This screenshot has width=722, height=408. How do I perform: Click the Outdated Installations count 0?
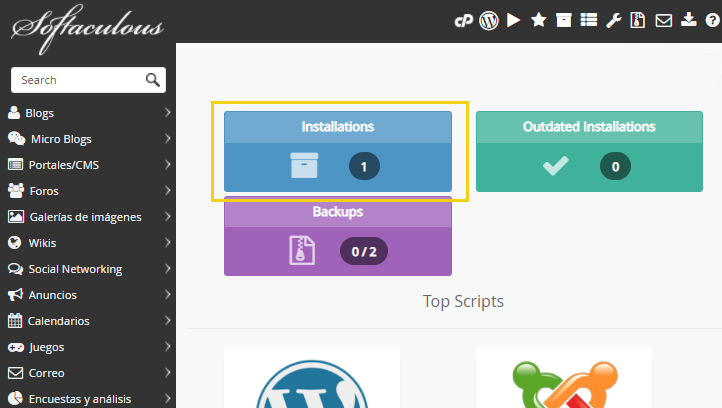pyautogui.click(x=615, y=166)
